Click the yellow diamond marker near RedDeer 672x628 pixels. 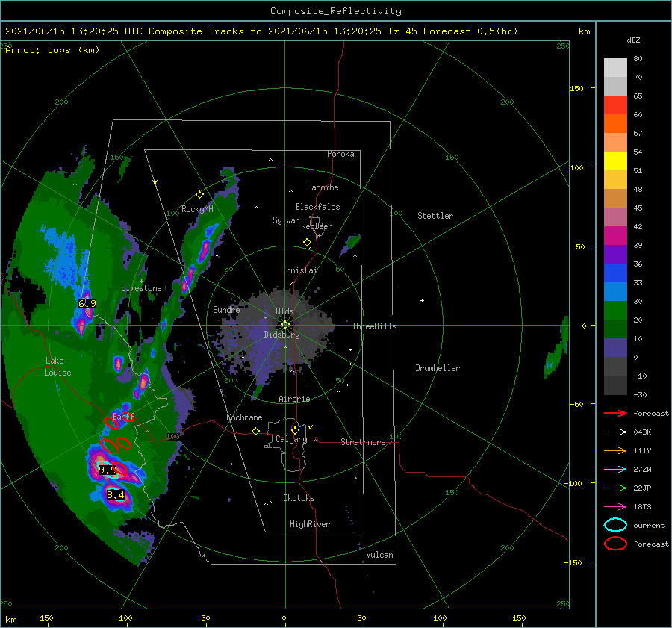(307, 243)
